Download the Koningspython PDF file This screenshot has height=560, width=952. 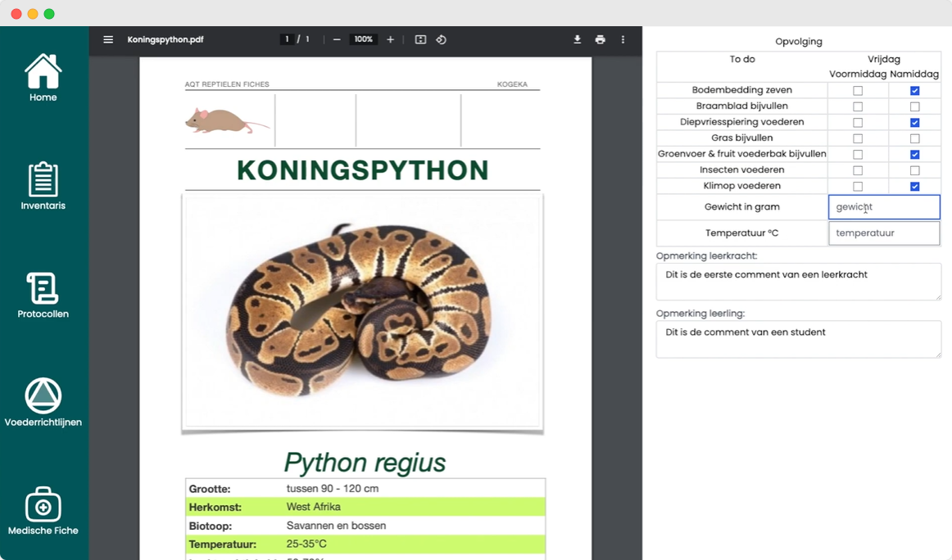577,38
